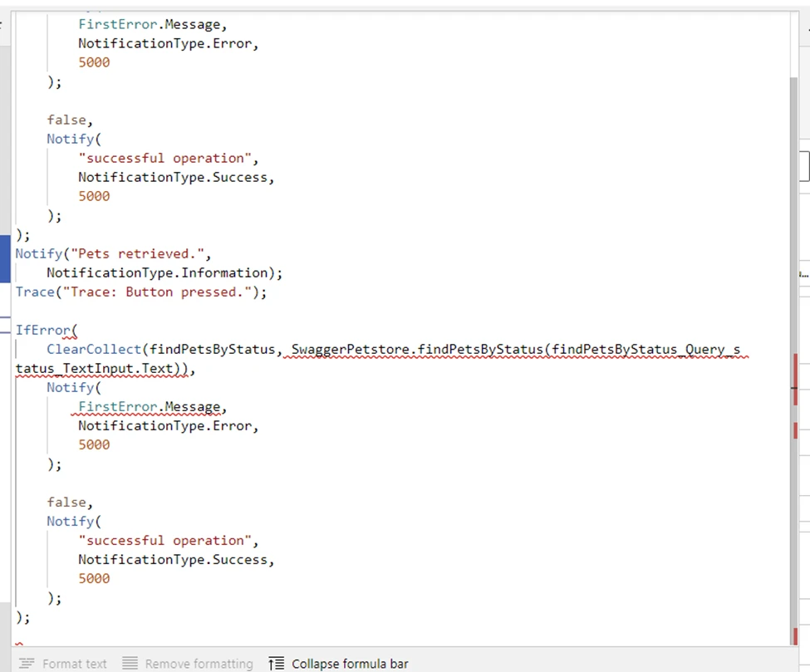This screenshot has height=672, width=810.
Task: Click the red squiggle on the last formula line
Action: [19, 643]
